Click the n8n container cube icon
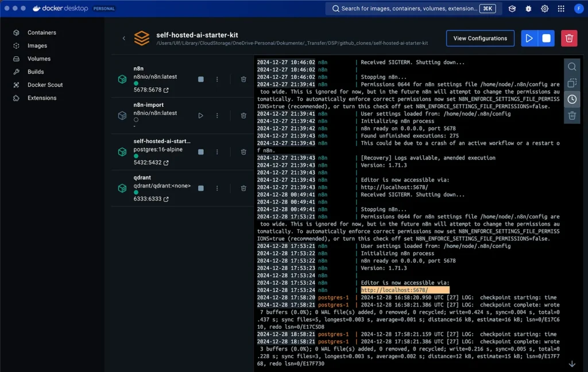Image resolution: width=588 pixels, height=372 pixels. click(122, 79)
